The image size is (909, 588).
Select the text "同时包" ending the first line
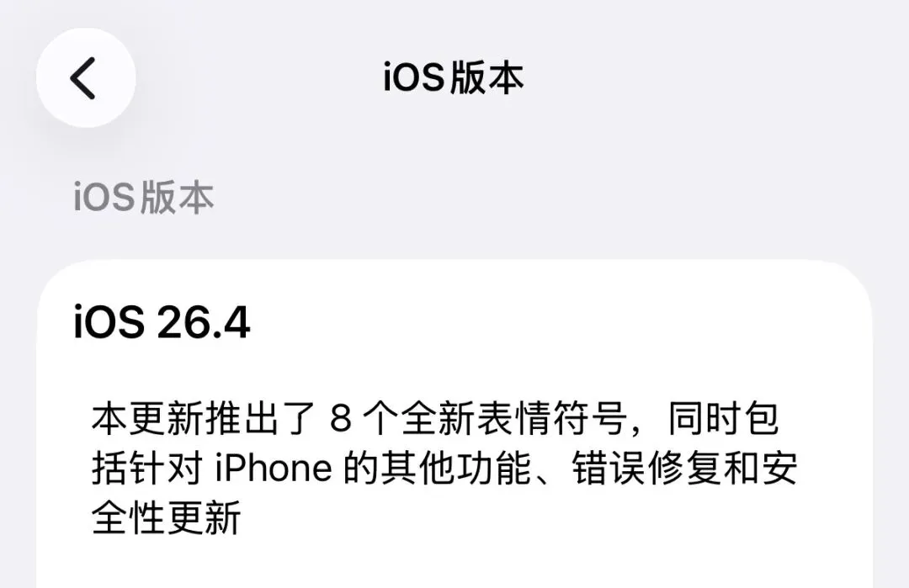pyautogui.click(x=723, y=418)
